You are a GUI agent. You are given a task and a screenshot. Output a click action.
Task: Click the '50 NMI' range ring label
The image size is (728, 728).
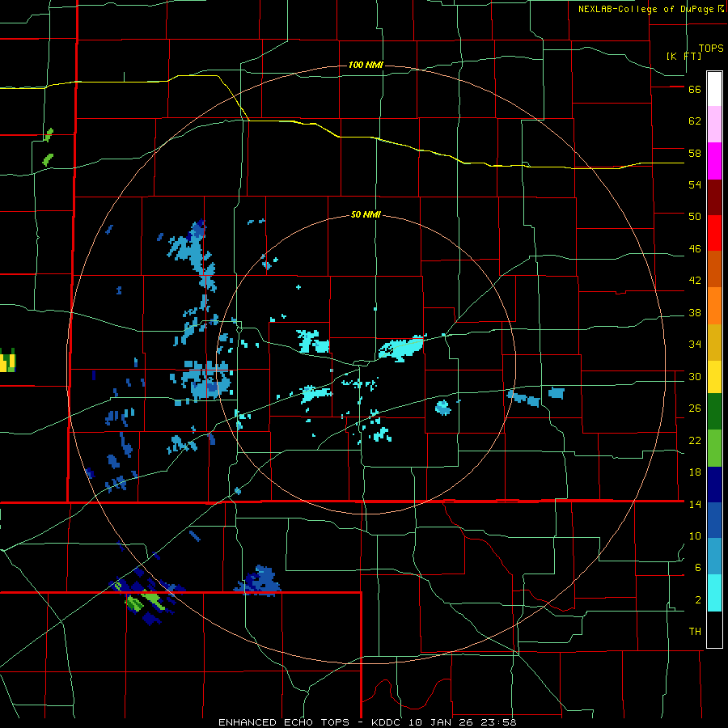pos(366,214)
